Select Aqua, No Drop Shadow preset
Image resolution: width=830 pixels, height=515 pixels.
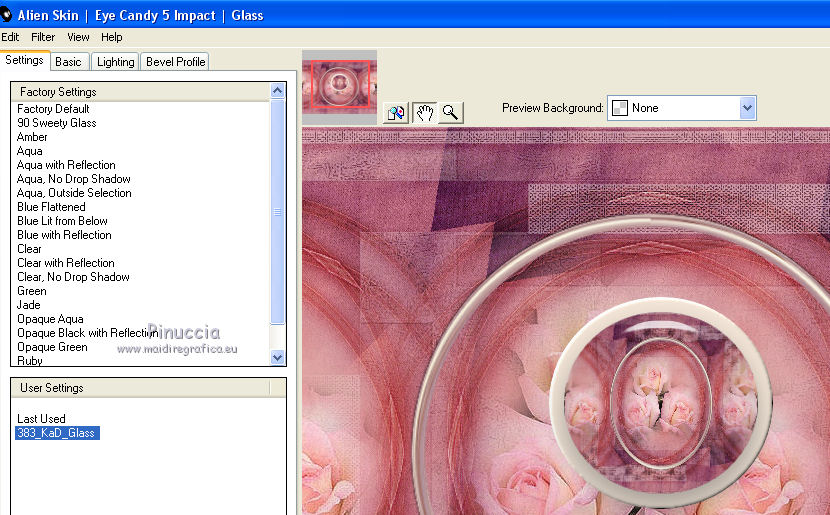[73, 179]
